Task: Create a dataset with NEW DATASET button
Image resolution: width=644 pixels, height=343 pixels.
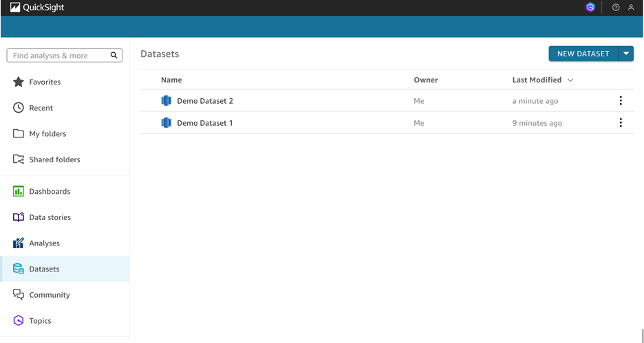Action: coord(583,54)
